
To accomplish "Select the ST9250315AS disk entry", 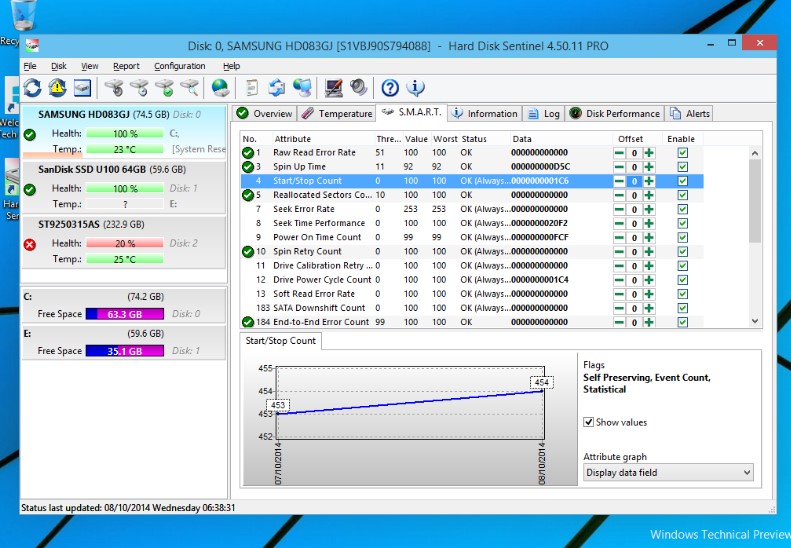I will [x=124, y=242].
